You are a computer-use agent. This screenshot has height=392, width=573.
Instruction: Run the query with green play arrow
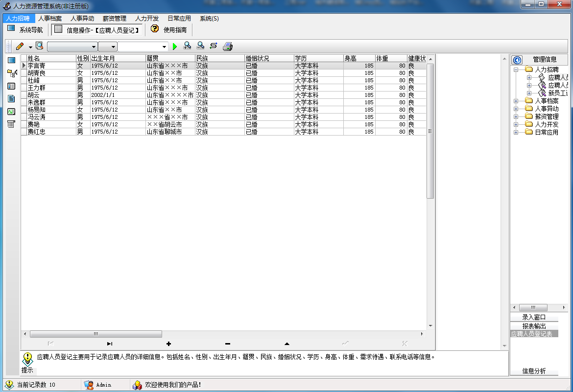tap(175, 46)
